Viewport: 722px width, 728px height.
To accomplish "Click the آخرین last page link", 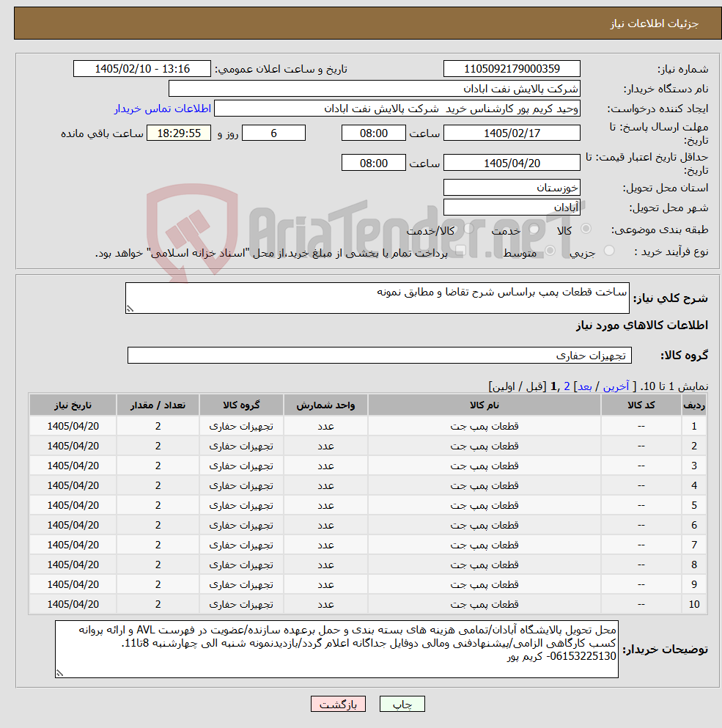I will [x=616, y=386].
